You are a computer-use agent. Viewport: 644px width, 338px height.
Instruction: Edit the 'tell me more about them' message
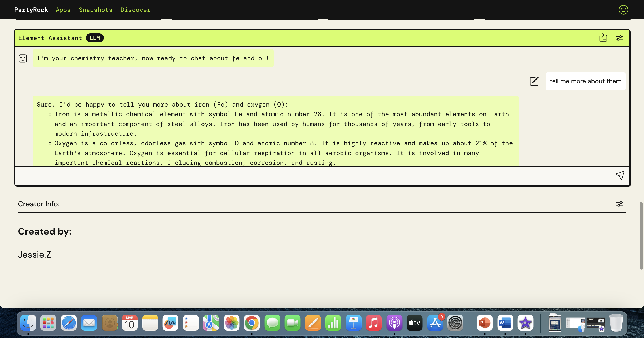click(x=534, y=81)
